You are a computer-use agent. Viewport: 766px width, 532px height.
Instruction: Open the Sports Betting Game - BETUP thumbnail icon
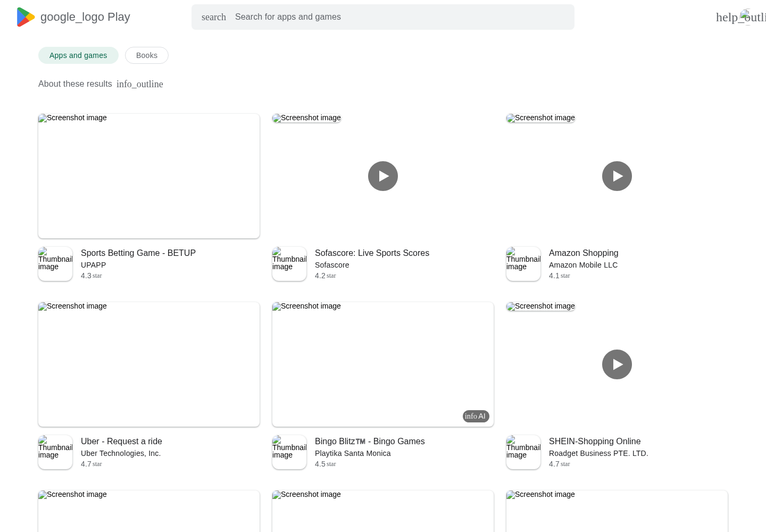click(55, 264)
